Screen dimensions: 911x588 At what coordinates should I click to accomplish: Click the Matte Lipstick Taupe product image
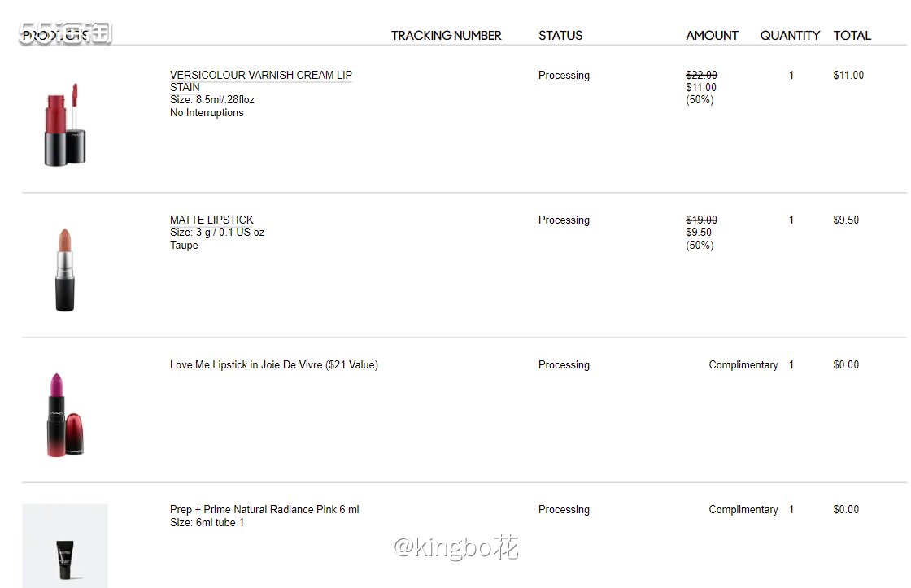[x=65, y=269]
